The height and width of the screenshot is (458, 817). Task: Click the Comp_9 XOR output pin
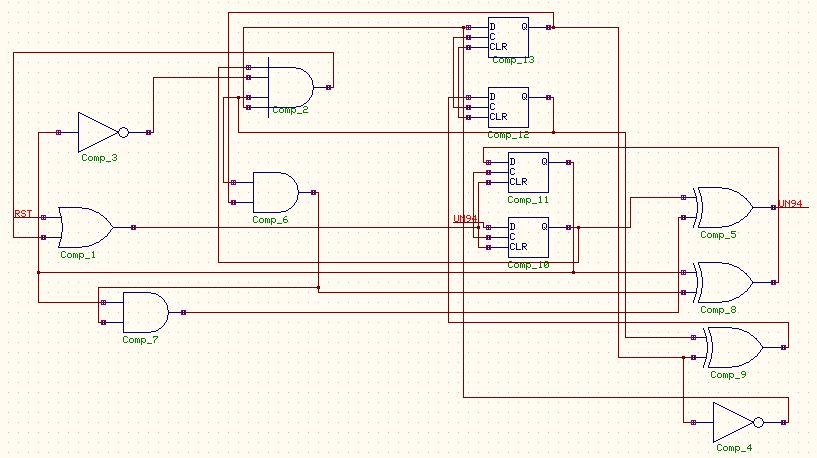coord(783,347)
